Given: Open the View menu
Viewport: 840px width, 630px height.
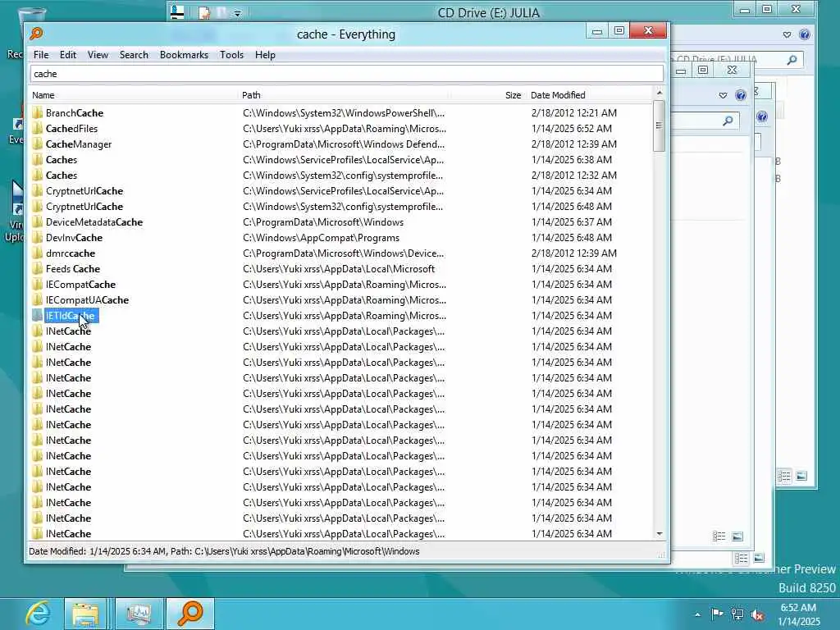Looking at the screenshot, I should [x=98, y=55].
